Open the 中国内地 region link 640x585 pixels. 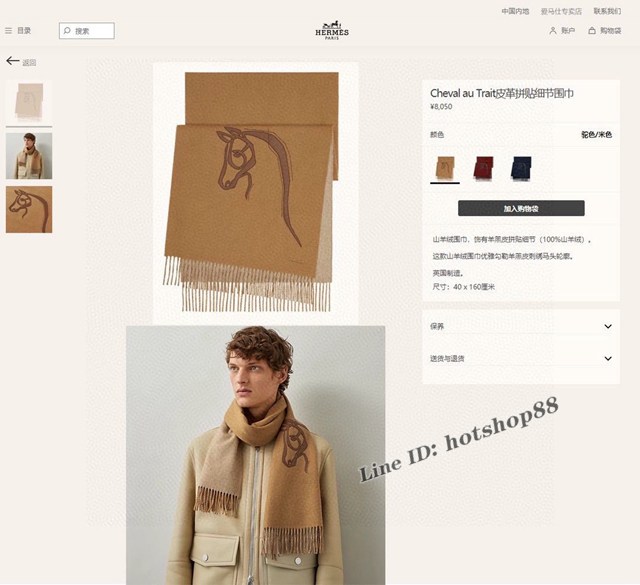(515, 11)
